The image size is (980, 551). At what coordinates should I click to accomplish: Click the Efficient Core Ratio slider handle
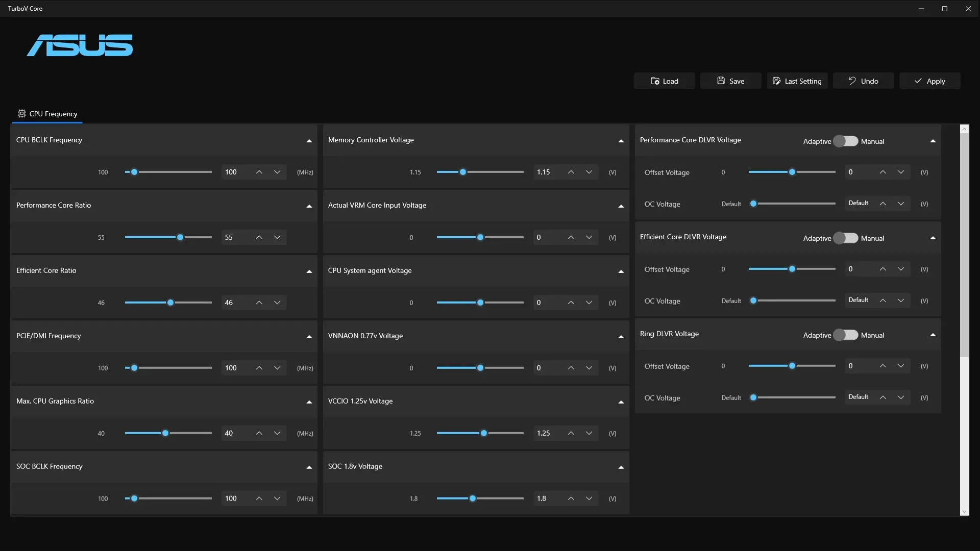coord(170,303)
